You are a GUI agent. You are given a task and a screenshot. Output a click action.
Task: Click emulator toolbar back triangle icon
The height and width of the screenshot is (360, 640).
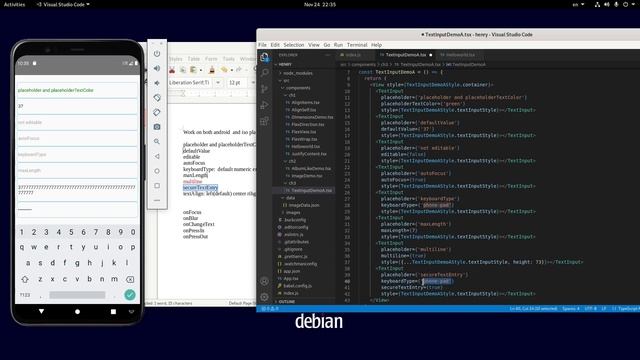click(157, 156)
